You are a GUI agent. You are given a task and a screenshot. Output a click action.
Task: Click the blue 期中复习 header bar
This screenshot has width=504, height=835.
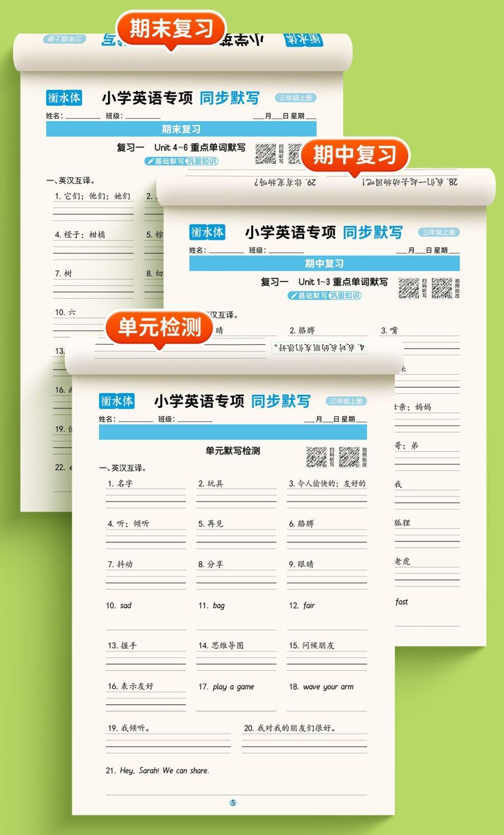(324, 263)
